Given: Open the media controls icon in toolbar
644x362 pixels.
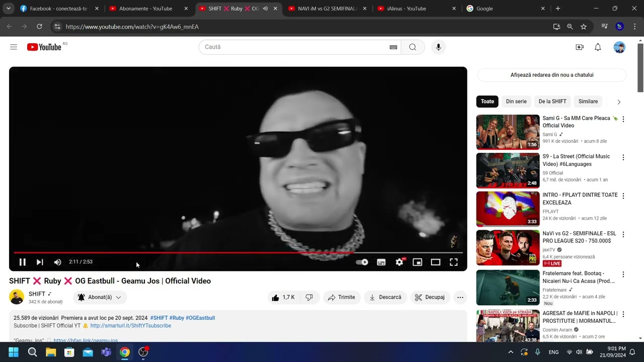Looking at the screenshot, I should click(x=605, y=27).
